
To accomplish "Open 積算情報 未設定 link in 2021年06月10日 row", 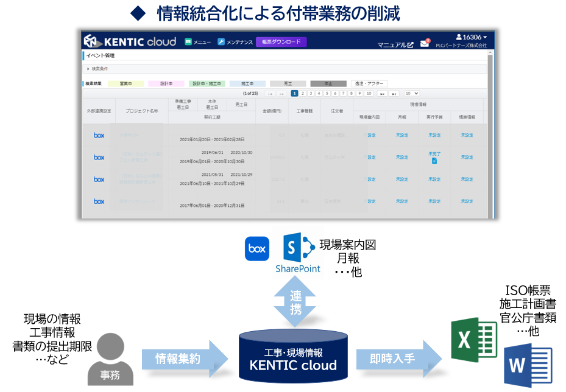I will [x=467, y=179].
